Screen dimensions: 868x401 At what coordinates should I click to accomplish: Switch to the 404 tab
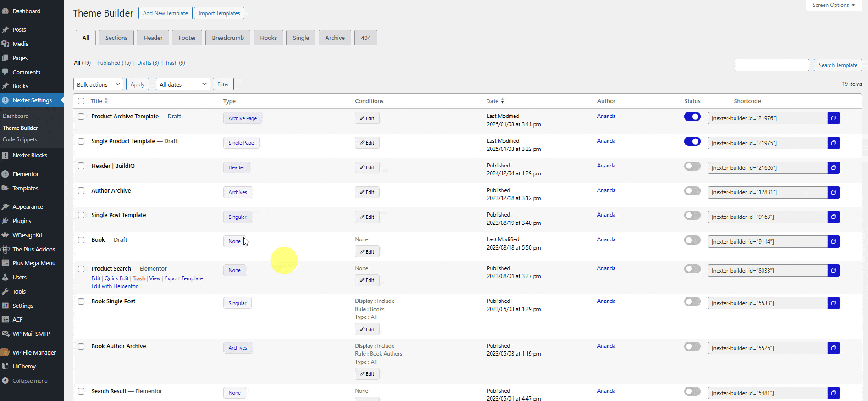[x=366, y=38]
